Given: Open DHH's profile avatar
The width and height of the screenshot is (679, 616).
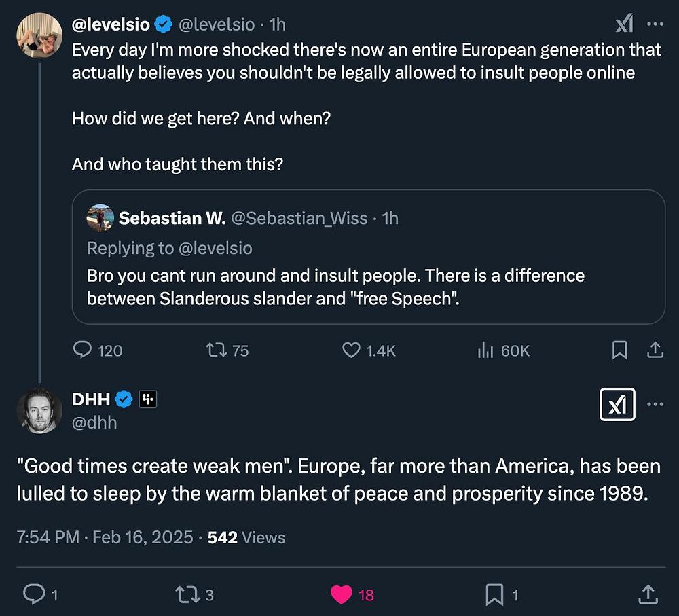Looking at the screenshot, I should (x=39, y=410).
